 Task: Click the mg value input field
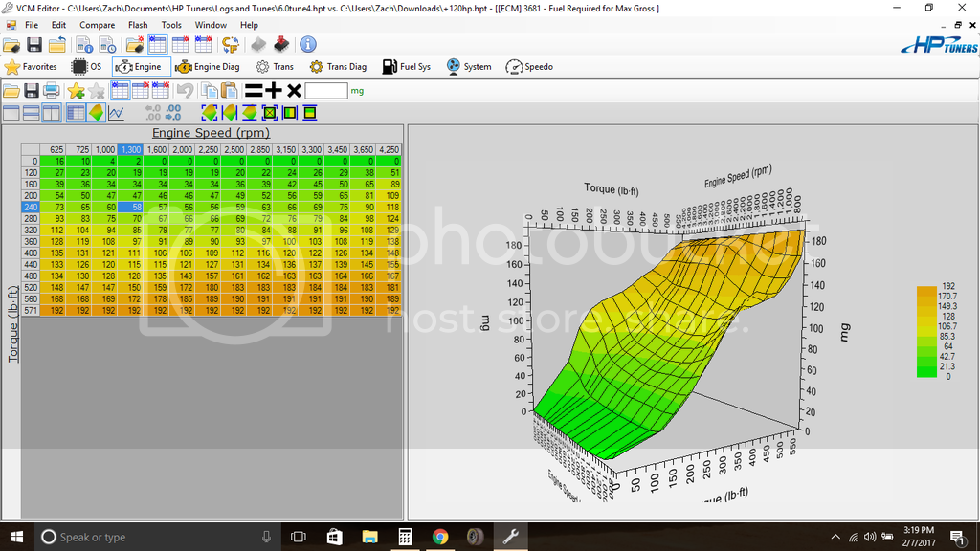326,91
